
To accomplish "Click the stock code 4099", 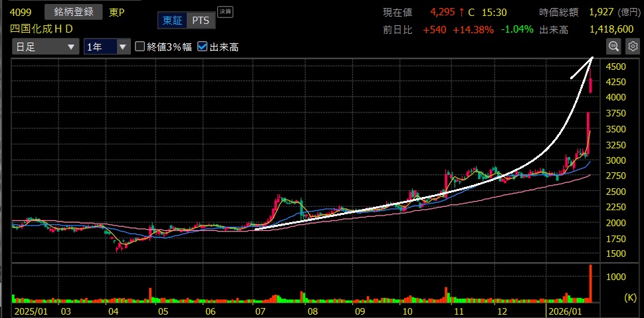I will [21, 12].
